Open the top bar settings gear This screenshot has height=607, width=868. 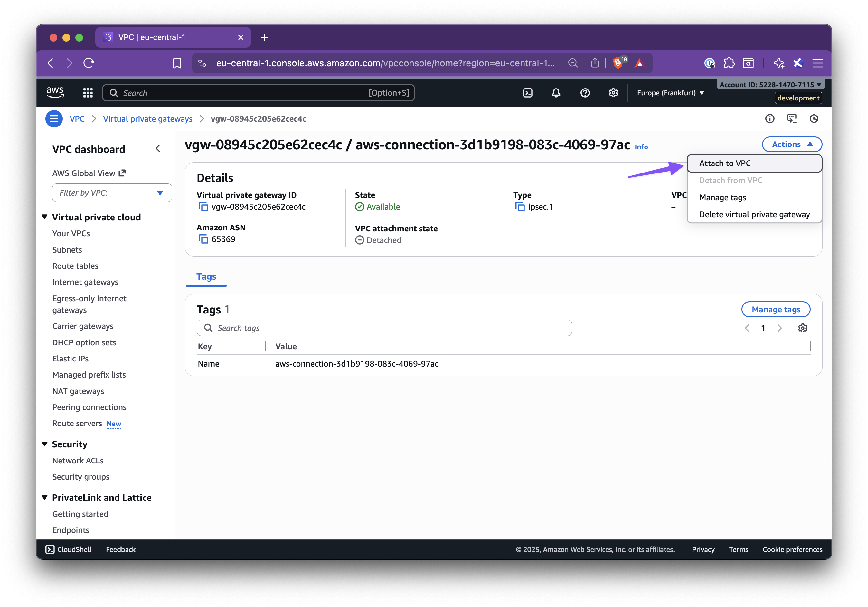[613, 93]
